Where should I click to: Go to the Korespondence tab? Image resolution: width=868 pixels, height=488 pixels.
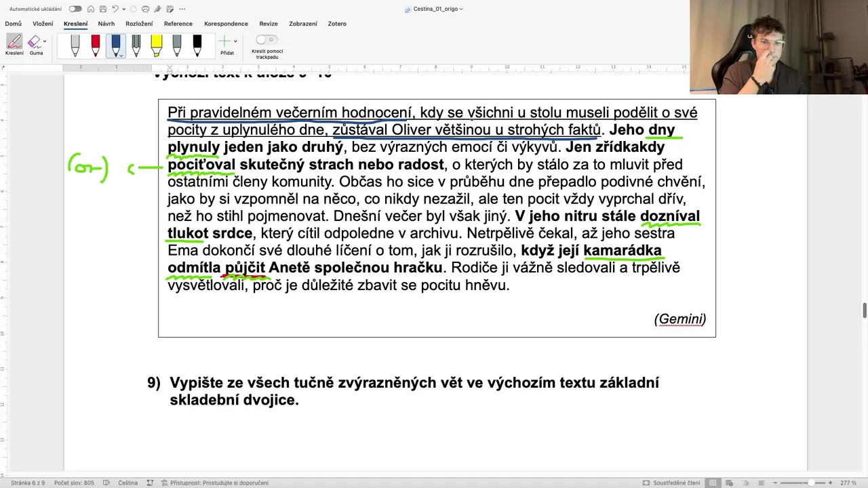point(226,24)
